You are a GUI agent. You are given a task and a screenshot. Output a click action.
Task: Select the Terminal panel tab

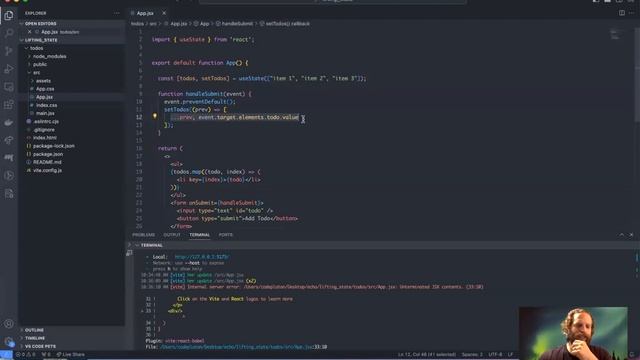(199, 235)
